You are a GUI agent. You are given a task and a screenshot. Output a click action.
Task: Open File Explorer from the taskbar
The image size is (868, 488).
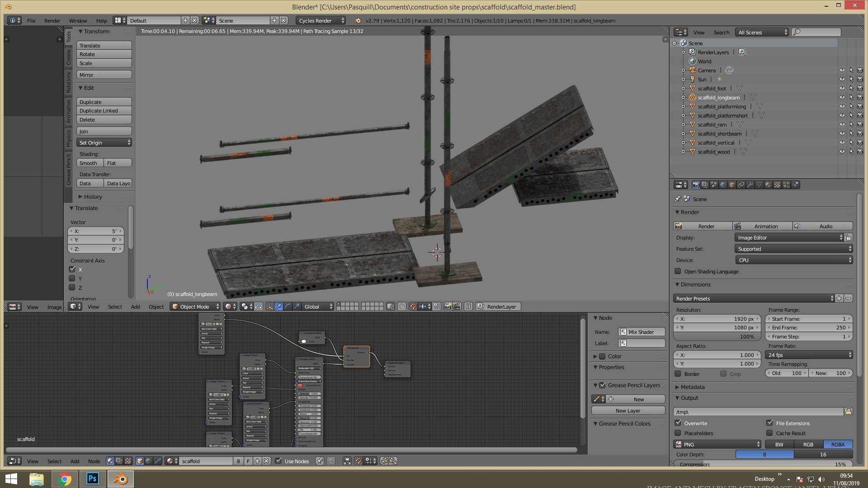pyautogui.click(x=37, y=479)
